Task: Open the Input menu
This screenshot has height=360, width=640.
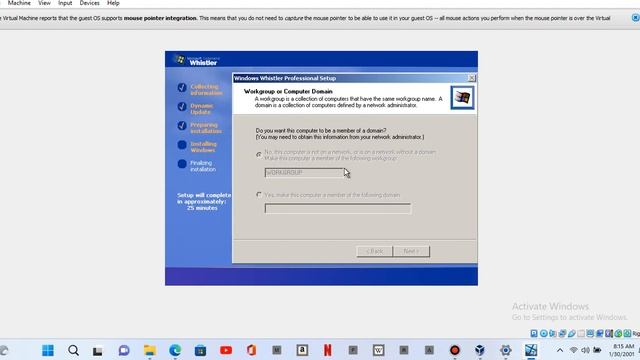Action: pos(65,3)
